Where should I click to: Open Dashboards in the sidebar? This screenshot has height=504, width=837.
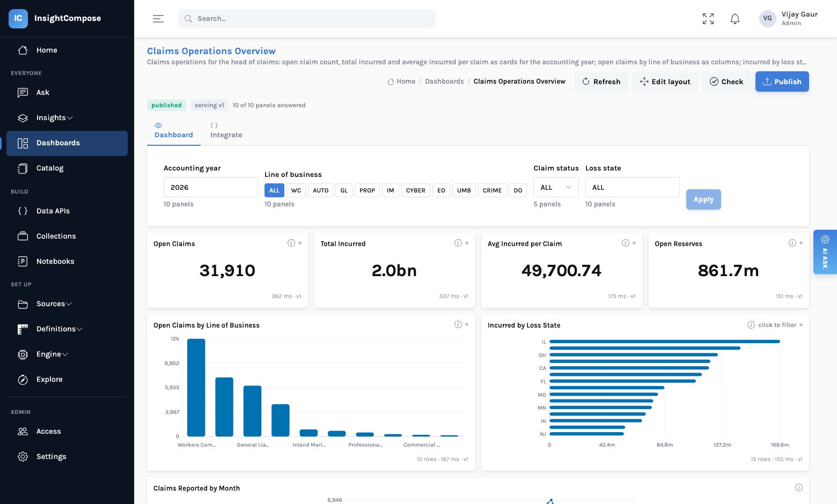point(67,143)
